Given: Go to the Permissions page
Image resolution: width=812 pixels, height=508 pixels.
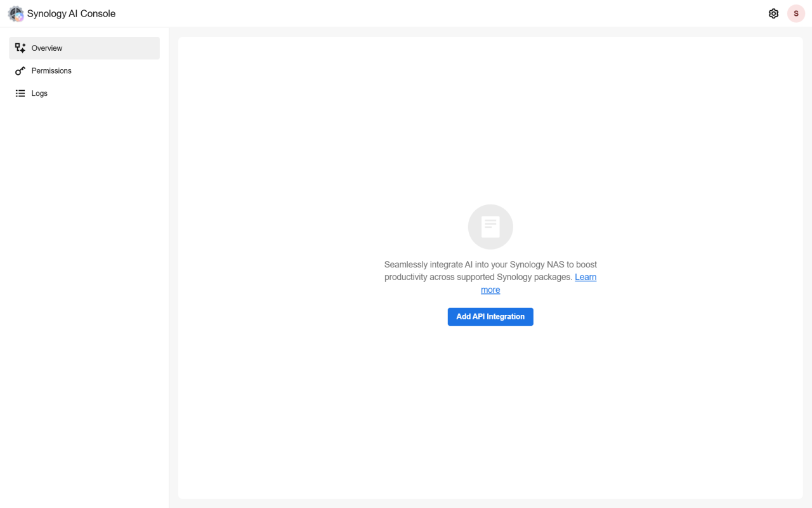Looking at the screenshot, I should coord(51,71).
